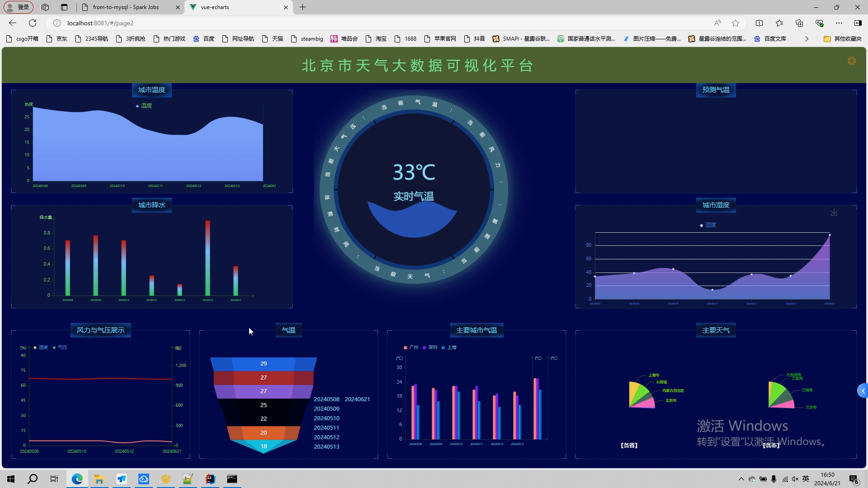The image size is (868, 488).
Task: Toggle the 温度 legend in 城市温度 chart
Action: pos(144,106)
